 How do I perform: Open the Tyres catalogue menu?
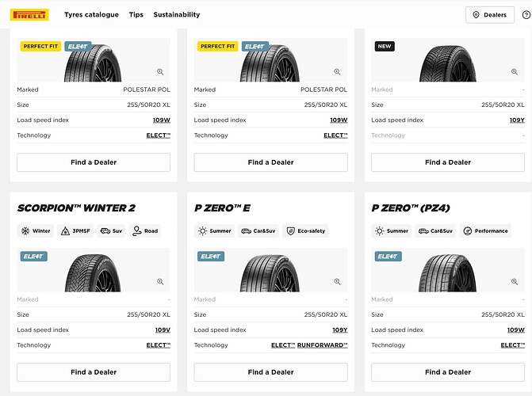click(91, 14)
